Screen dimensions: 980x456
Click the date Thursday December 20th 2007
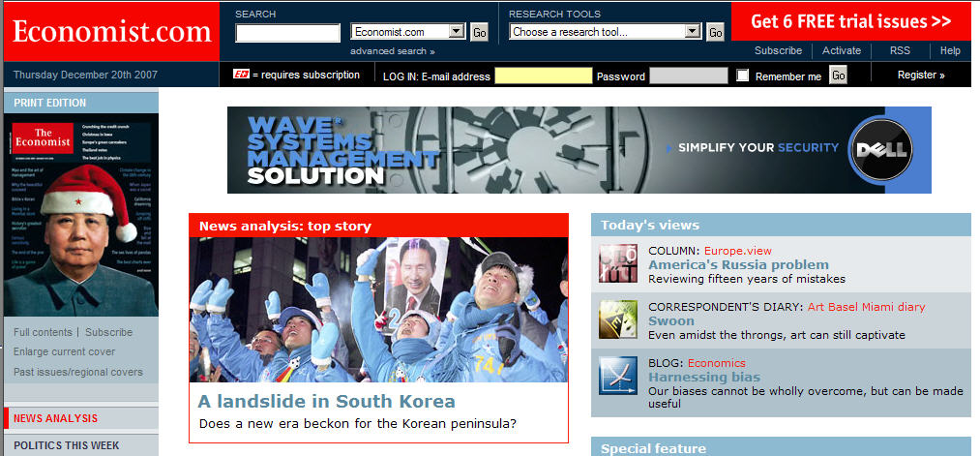[x=86, y=76]
